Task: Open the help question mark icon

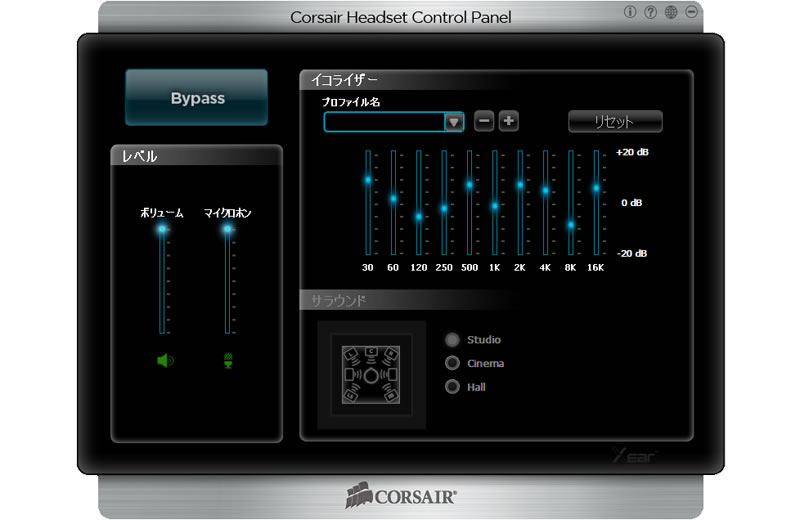Action: pyautogui.click(x=651, y=12)
